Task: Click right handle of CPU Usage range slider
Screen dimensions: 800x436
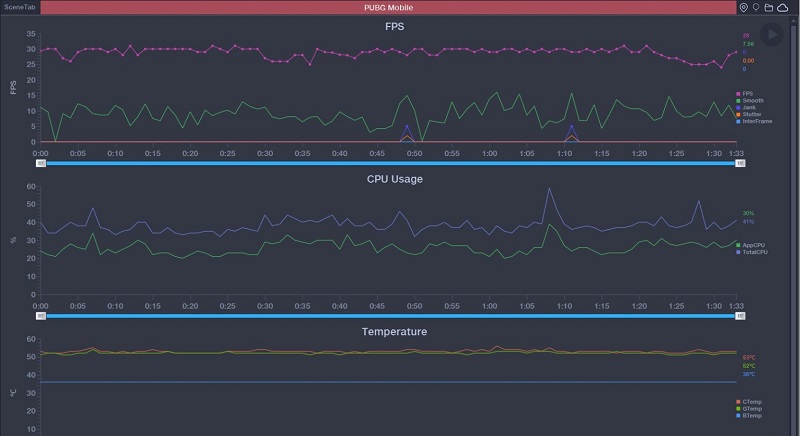Action: tap(740, 316)
